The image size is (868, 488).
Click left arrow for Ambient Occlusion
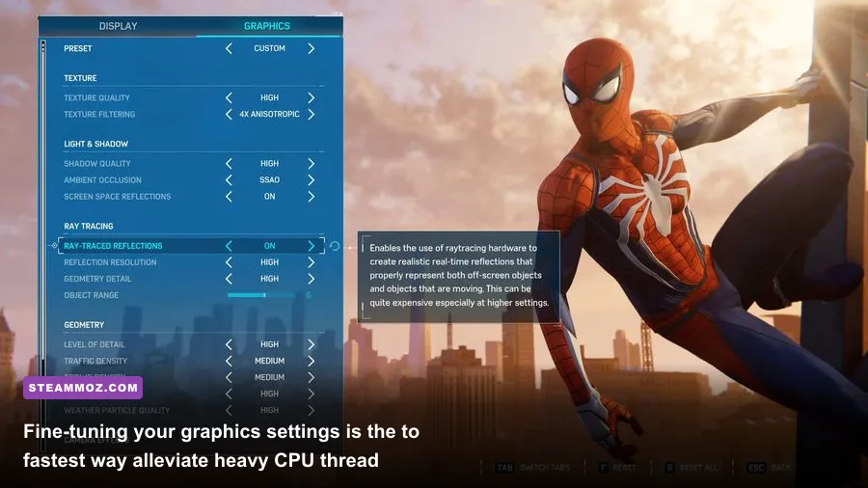229,180
